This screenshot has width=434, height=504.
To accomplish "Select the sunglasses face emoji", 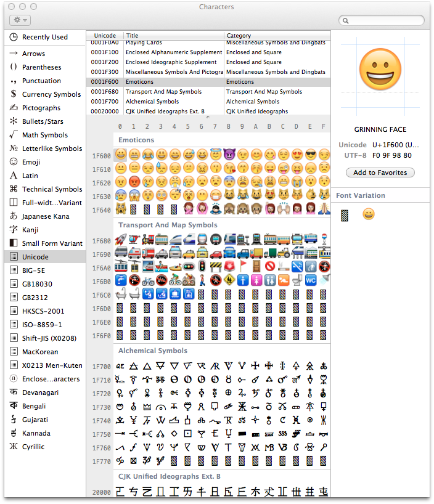I will pyautogui.click(x=311, y=155).
